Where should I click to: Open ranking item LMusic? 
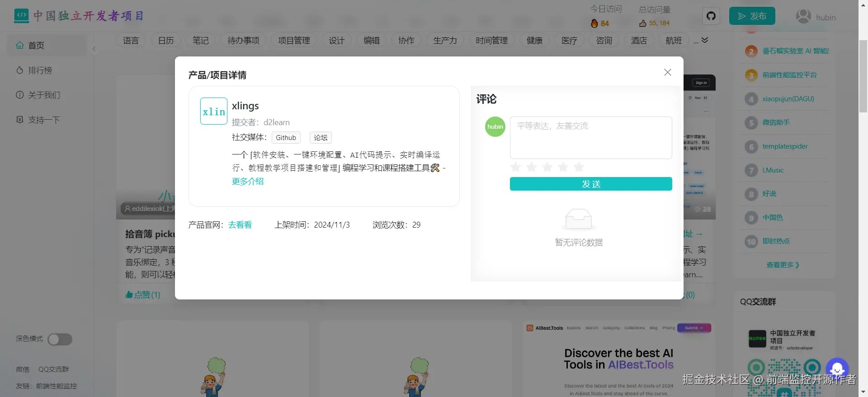tap(773, 170)
